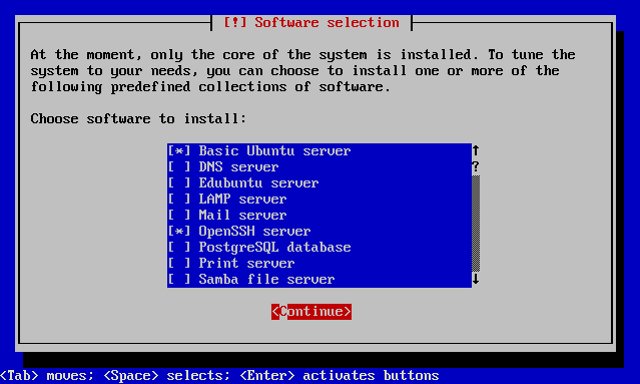Select the 'Basic Ubuntu server' label
Viewport: 640px width, 384px height.
coord(275,151)
